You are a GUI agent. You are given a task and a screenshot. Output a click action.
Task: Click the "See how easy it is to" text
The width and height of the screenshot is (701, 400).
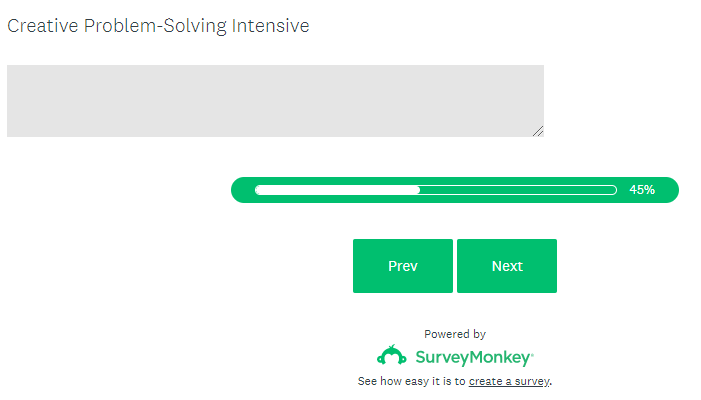pyautogui.click(x=411, y=381)
